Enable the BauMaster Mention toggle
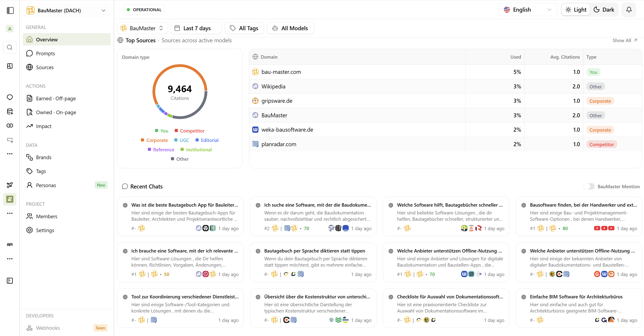 pyautogui.click(x=589, y=186)
